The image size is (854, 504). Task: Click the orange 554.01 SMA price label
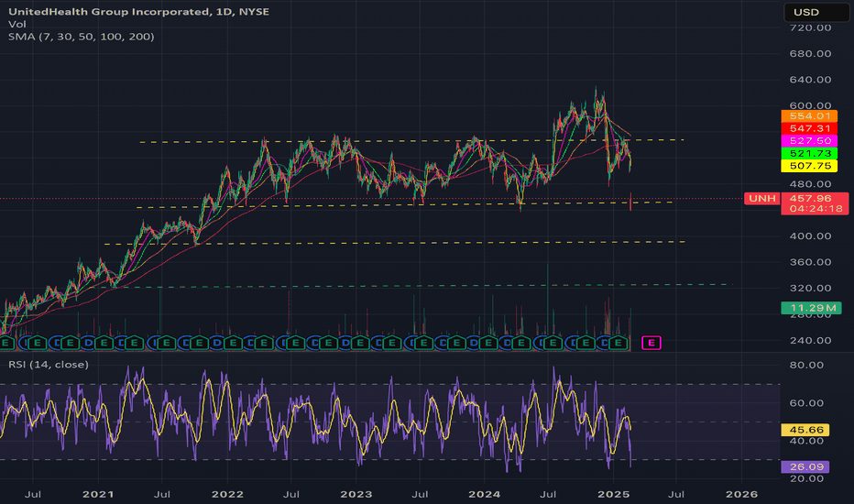(x=809, y=116)
